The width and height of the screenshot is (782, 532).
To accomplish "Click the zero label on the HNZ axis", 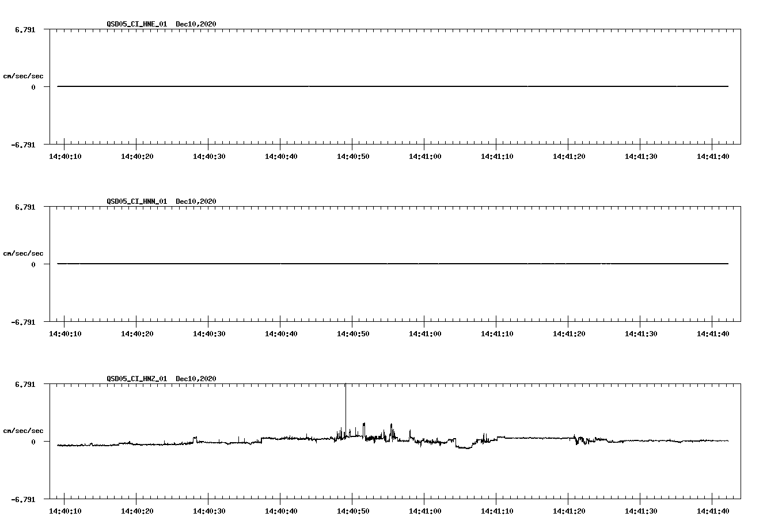I will click(33, 441).
